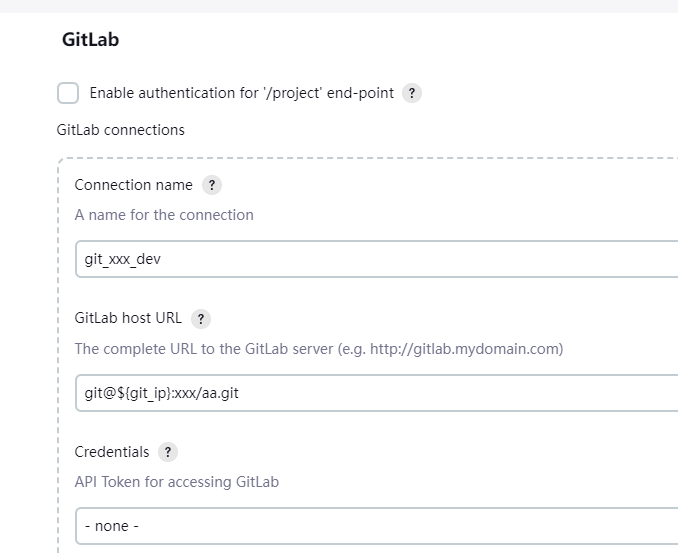Click the GitLab section heading
This screenshot has height=553, width=678.
click(x=90, y=41)
